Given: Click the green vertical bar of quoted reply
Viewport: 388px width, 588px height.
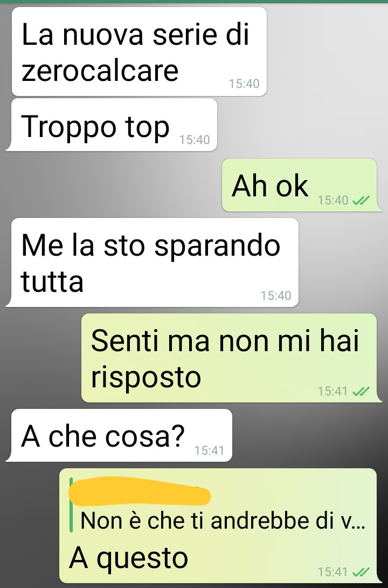Looking at the screenshot, I should [x=71, y=504].
